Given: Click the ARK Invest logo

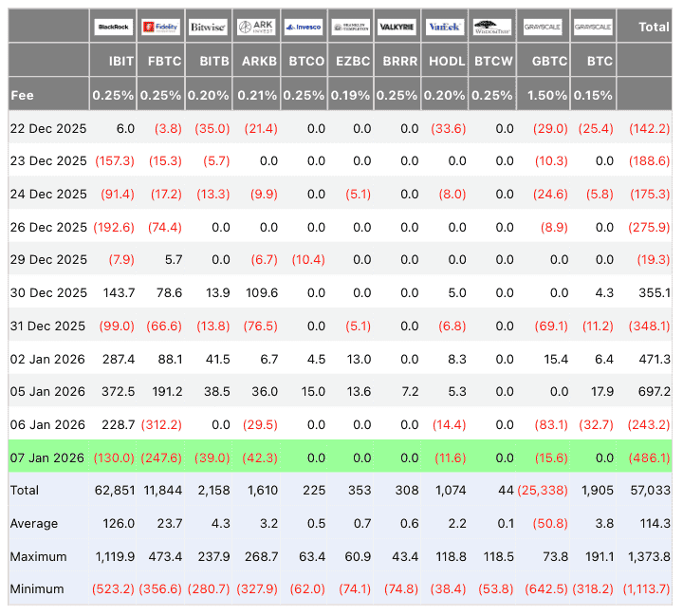Looking at the screenshot, I should pyautogui.click(x=256, y=28).
